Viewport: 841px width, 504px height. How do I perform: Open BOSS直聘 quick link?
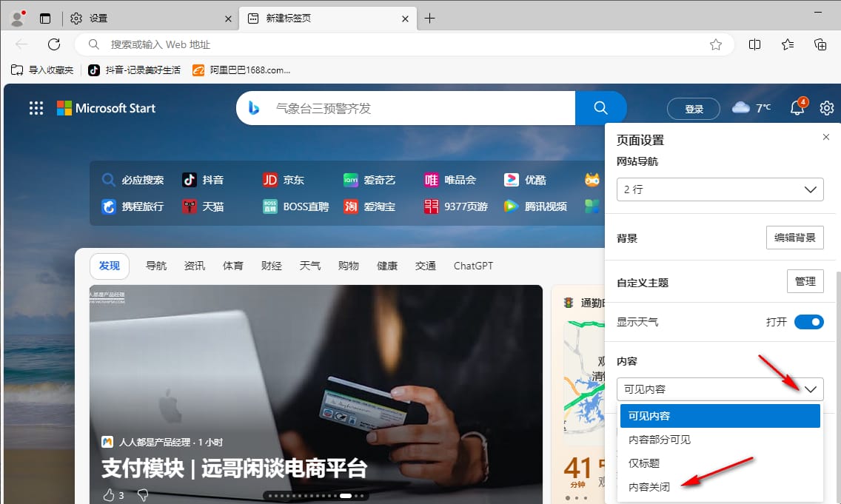point(295,206)
